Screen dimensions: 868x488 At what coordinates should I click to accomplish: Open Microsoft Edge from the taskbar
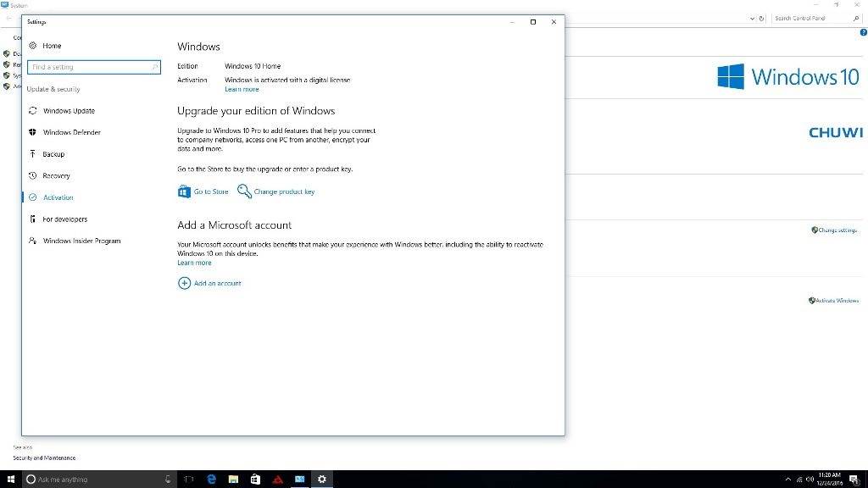click(x=211, y=480)
